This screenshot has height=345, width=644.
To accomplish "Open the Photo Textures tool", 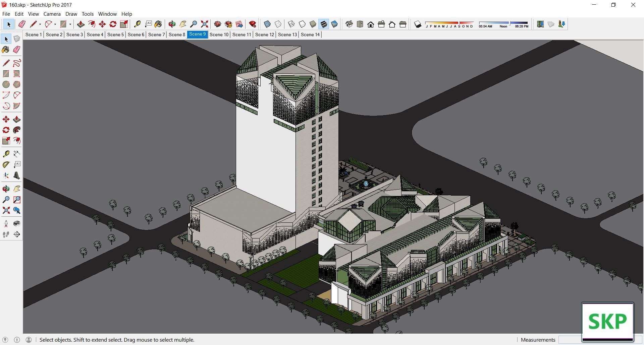I will [562, 24].
